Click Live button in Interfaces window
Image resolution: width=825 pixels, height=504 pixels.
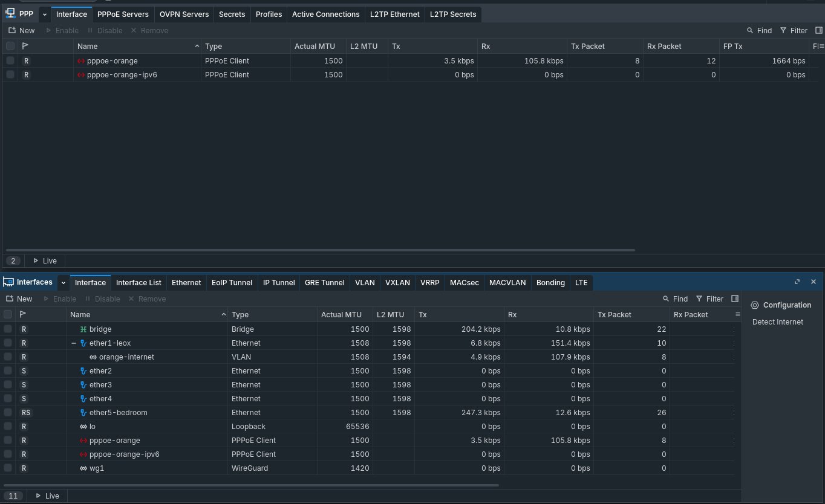[x=48, y=496]
